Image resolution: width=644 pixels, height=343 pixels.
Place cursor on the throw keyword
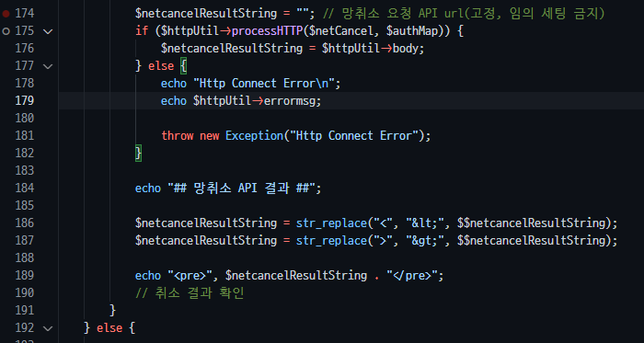tap(177, 136)
